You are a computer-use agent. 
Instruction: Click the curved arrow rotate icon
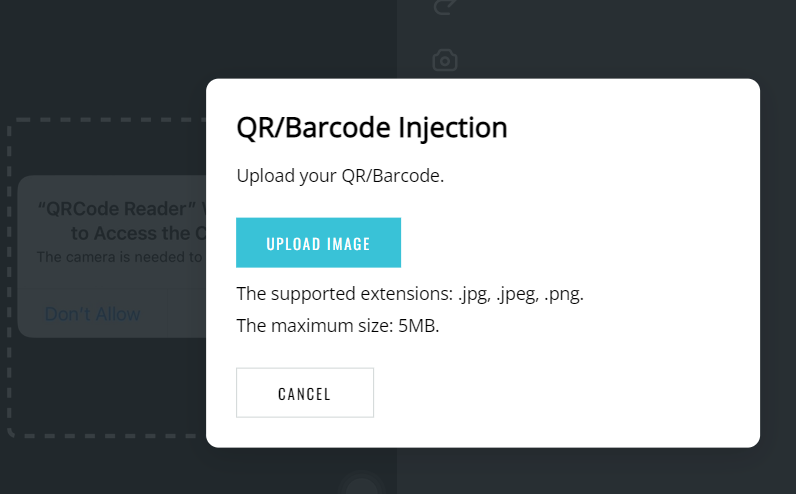click(445, 7)
